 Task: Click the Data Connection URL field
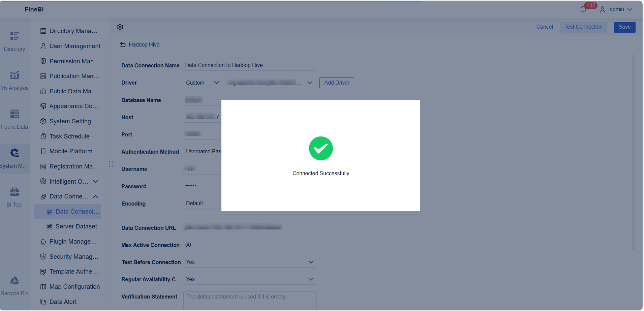pos(249,228)
